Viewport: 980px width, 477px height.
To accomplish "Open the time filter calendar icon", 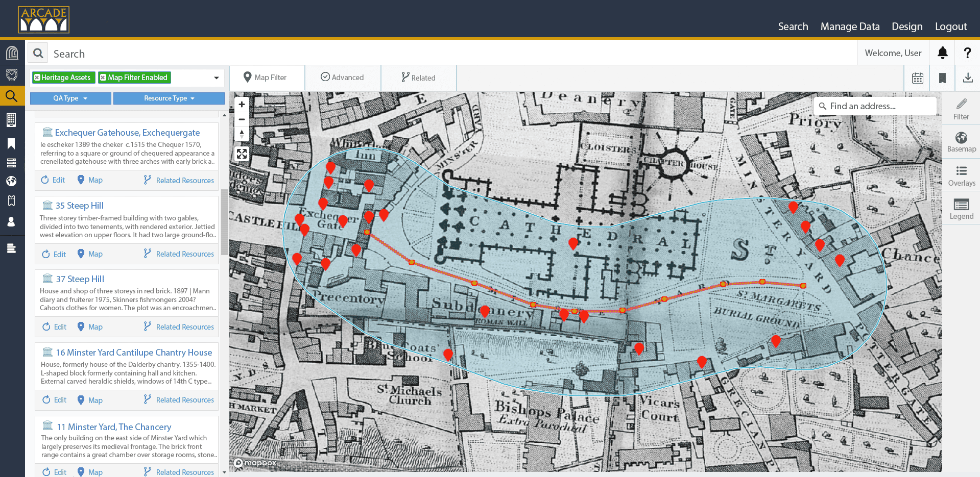I will point(918,78).
